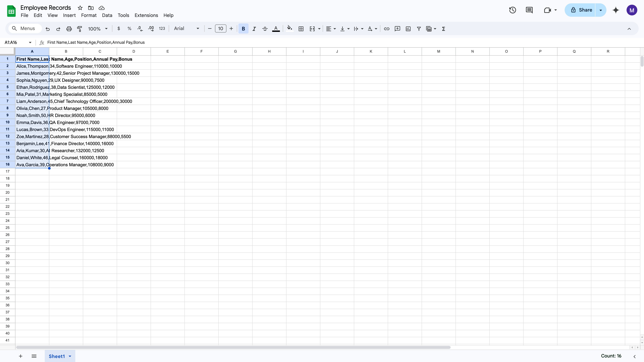Open text rotation dropdown
This screenshot has height=362, width=644.
pos(372,29)
